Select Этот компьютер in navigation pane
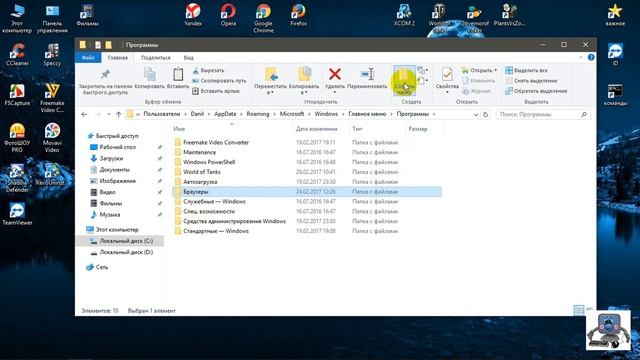 coord(117,230)
